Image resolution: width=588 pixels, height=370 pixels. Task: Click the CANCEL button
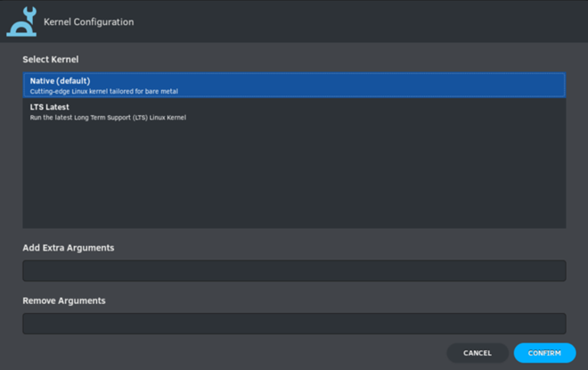(478, 353)
